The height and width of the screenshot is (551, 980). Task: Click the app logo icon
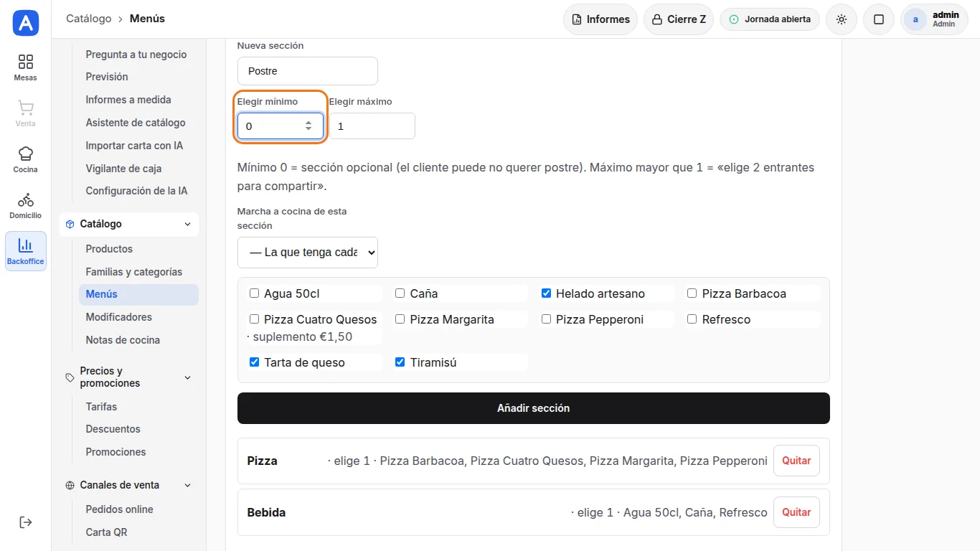25,23
